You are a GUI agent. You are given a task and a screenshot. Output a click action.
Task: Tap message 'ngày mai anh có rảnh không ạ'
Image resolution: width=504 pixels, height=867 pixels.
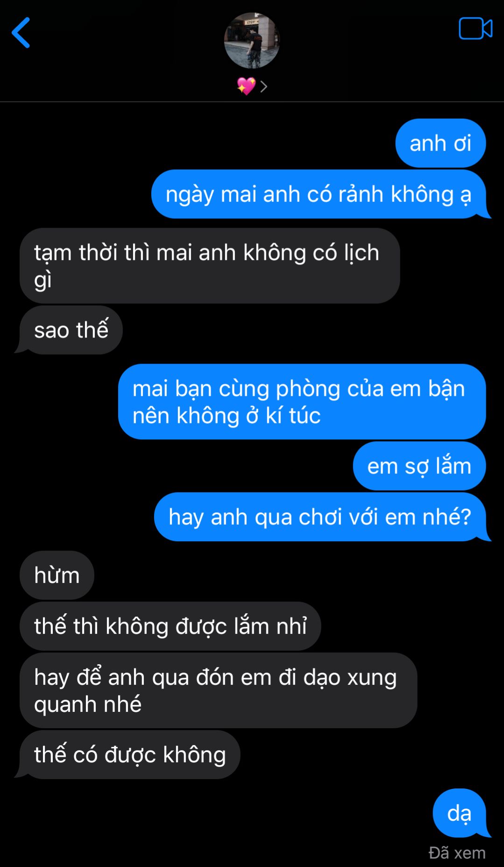319,194
